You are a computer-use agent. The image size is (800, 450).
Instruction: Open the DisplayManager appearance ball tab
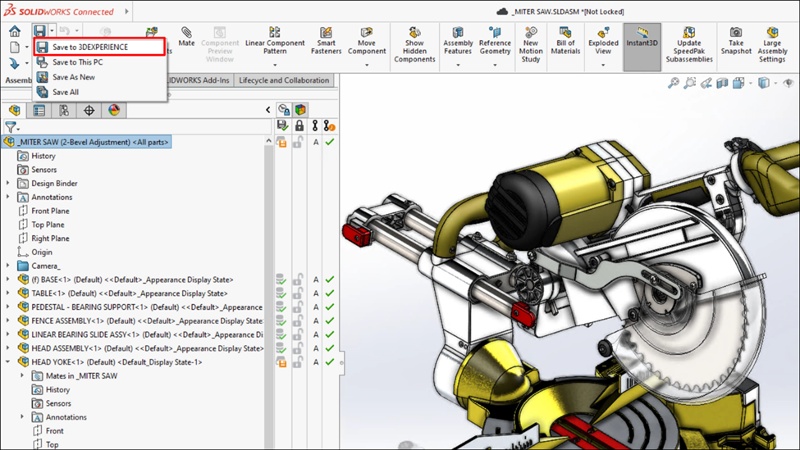pyautogui.click(x=113, y=110)
